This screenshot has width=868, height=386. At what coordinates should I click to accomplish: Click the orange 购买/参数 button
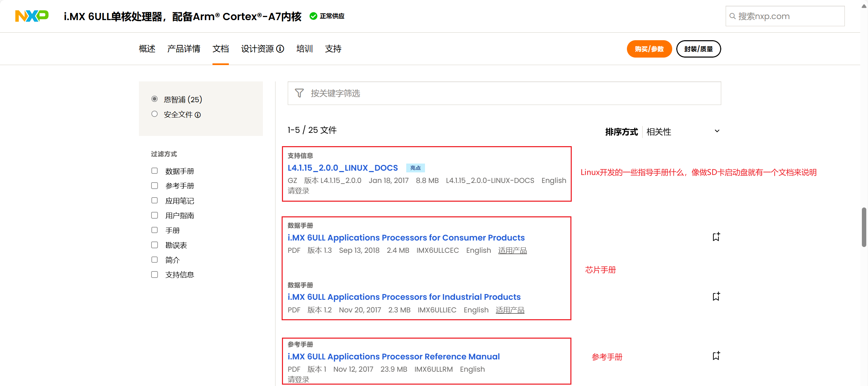[x=649, y=49]
